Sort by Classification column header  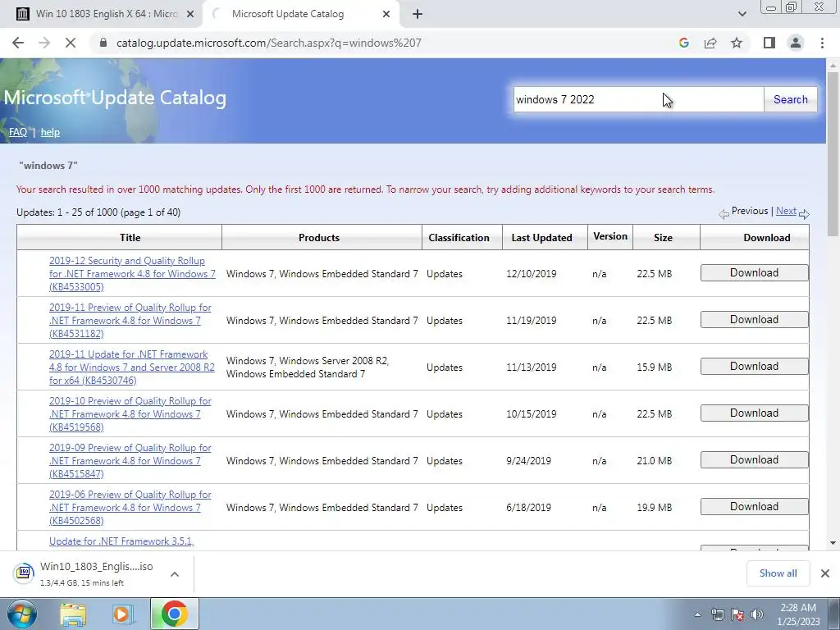coord(459,237)
